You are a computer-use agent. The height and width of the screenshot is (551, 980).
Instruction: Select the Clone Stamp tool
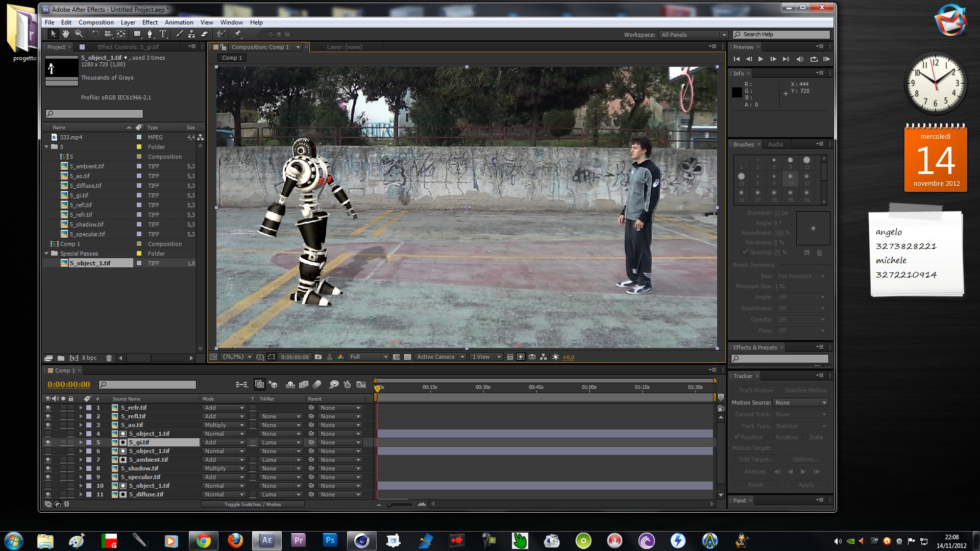pos(191,34)
